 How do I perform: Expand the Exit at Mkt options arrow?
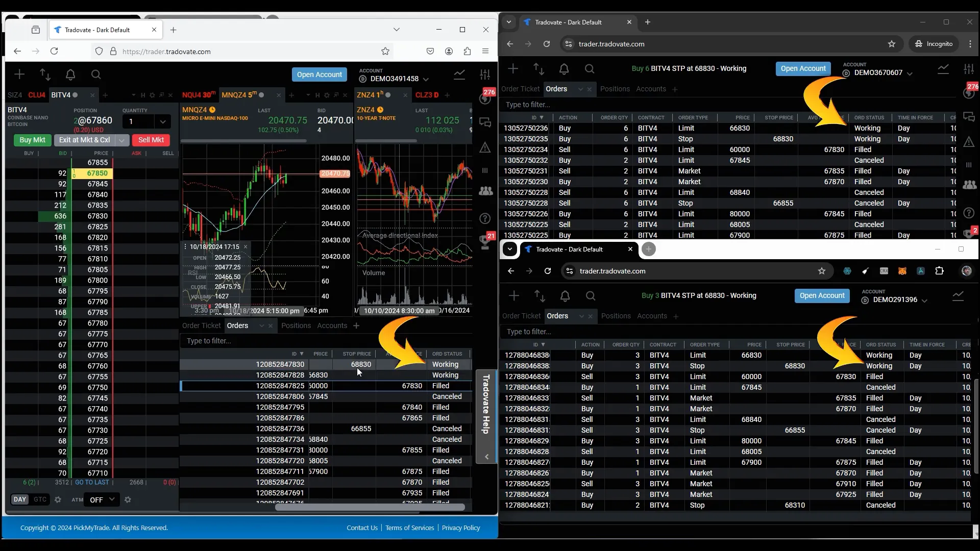pyautogui.click(x=121, y=140)
